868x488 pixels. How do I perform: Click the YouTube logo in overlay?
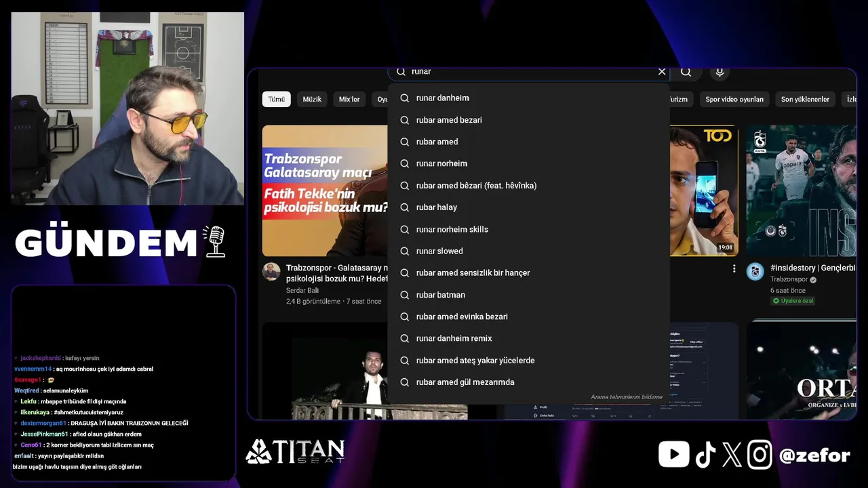674,455
